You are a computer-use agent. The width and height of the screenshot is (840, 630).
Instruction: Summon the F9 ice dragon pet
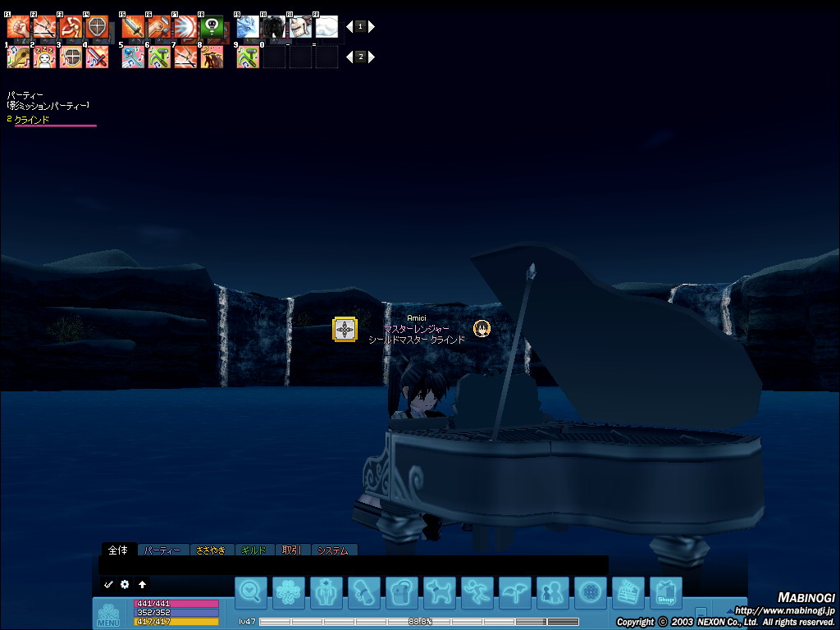pos(248,27)
